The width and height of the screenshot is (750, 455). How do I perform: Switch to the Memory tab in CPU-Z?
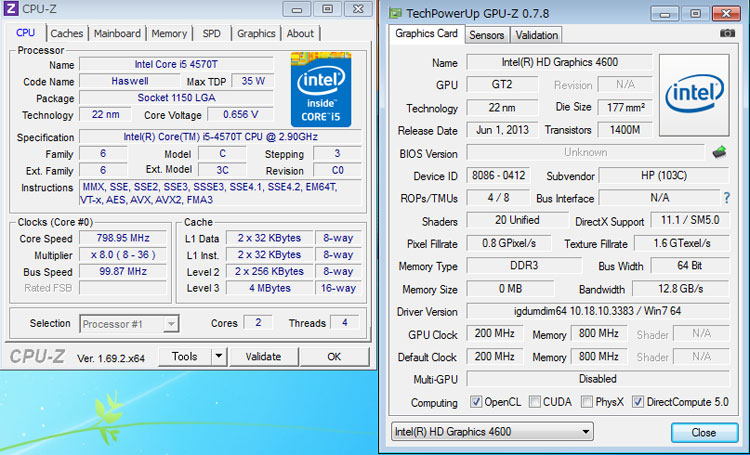(x=169, y=33)
